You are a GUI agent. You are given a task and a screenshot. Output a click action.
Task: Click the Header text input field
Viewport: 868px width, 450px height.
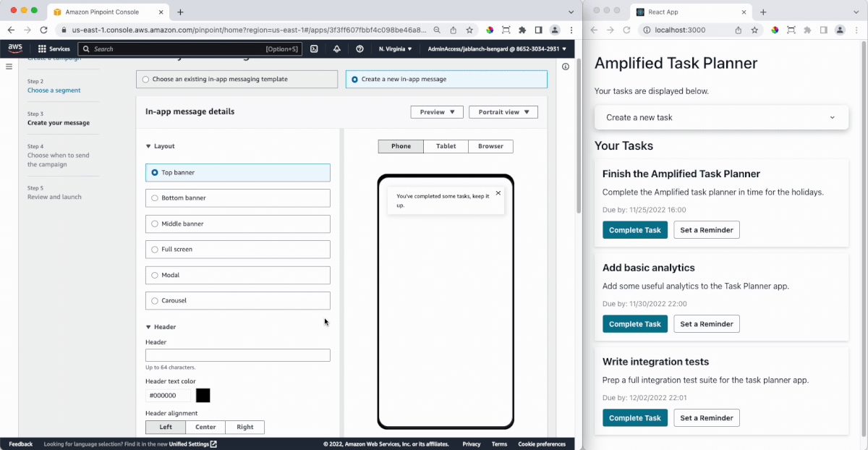coord(238,355)
